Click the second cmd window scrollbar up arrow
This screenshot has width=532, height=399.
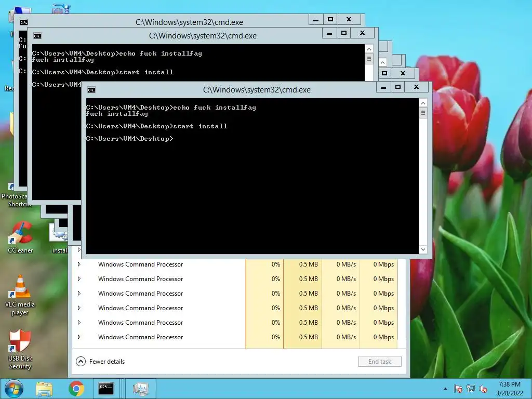(x=369, y=49)
